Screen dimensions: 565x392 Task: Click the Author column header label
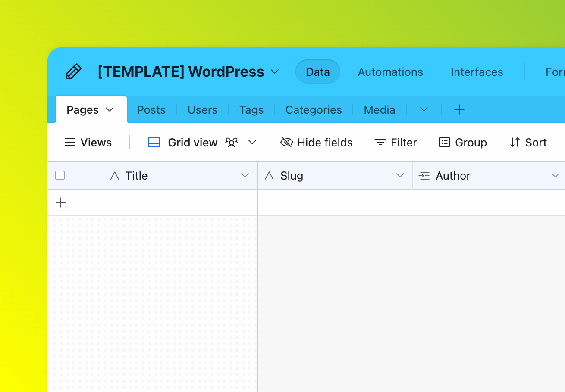point(453,176)
